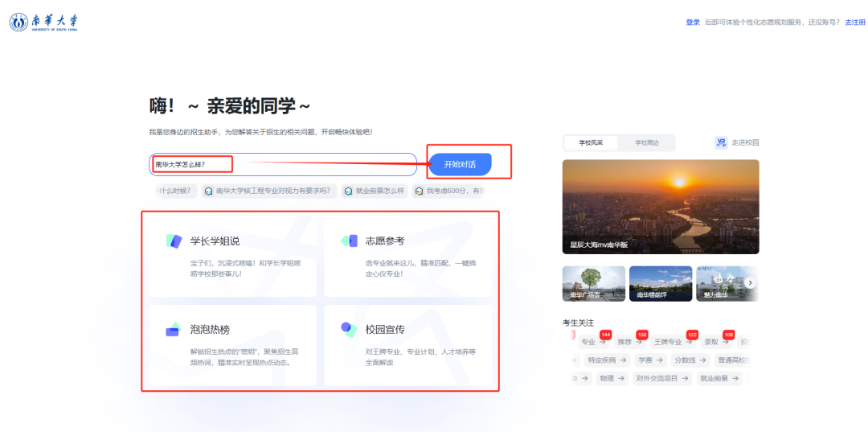Screen dimensions: 868x432
Task: Click the 王牌专业 topic tag
Action: [674, 342]
